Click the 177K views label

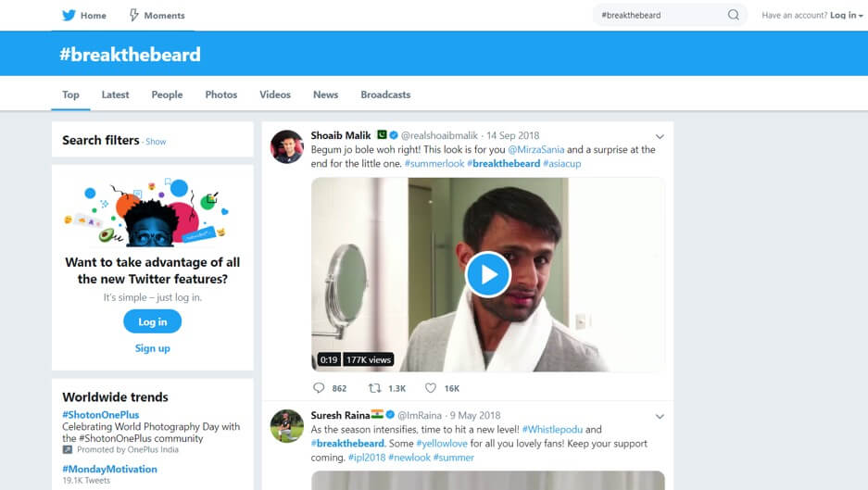[369, 360]
